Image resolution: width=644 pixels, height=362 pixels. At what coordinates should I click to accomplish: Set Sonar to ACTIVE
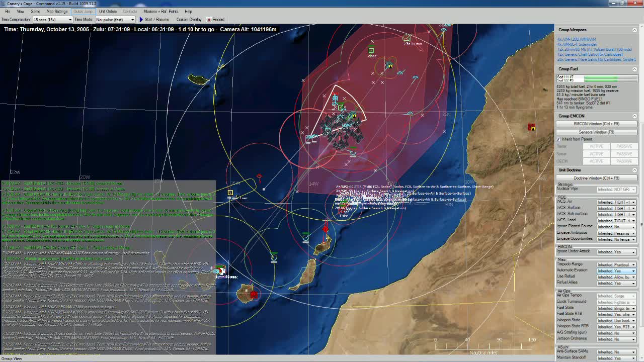596,154
